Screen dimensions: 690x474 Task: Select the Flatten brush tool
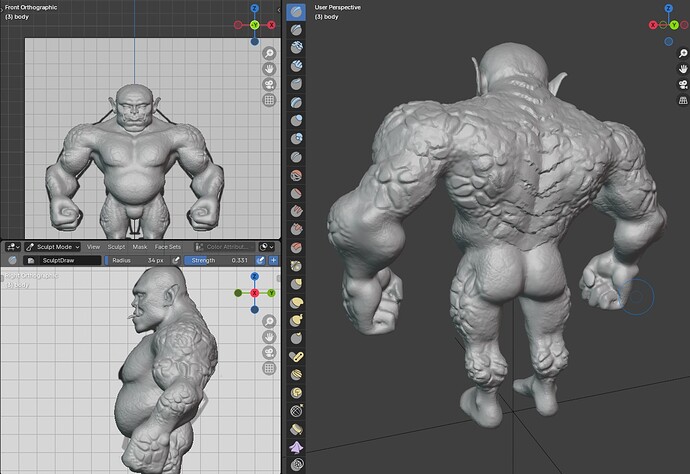(296, 193)
